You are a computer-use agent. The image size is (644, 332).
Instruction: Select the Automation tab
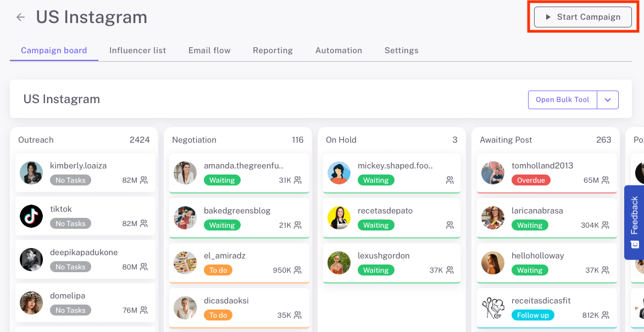tap(339, 50)
